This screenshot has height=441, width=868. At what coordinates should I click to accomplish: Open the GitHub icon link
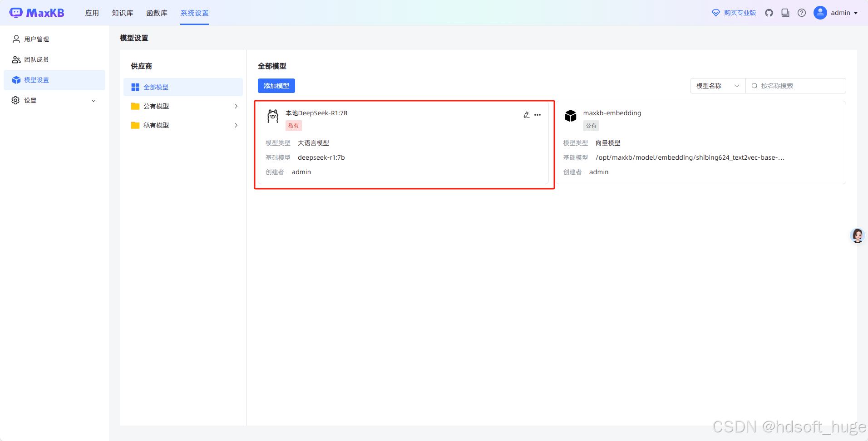coord(769,13)
